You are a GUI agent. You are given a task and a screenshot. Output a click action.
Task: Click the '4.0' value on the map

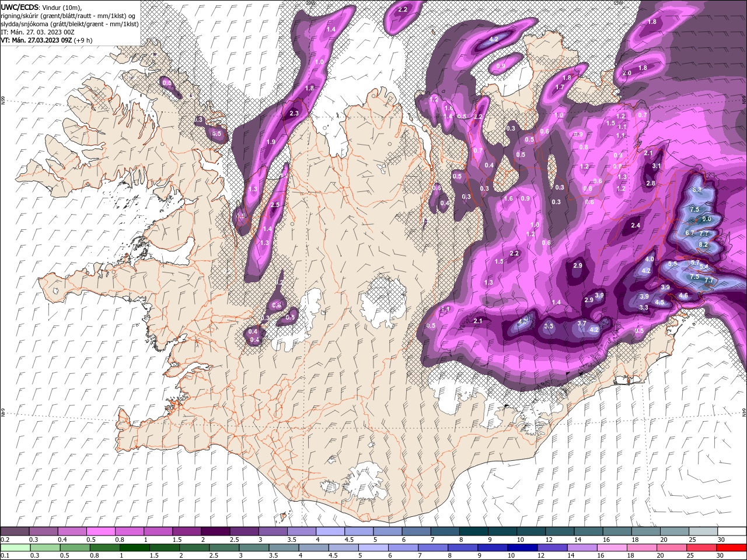650,258
